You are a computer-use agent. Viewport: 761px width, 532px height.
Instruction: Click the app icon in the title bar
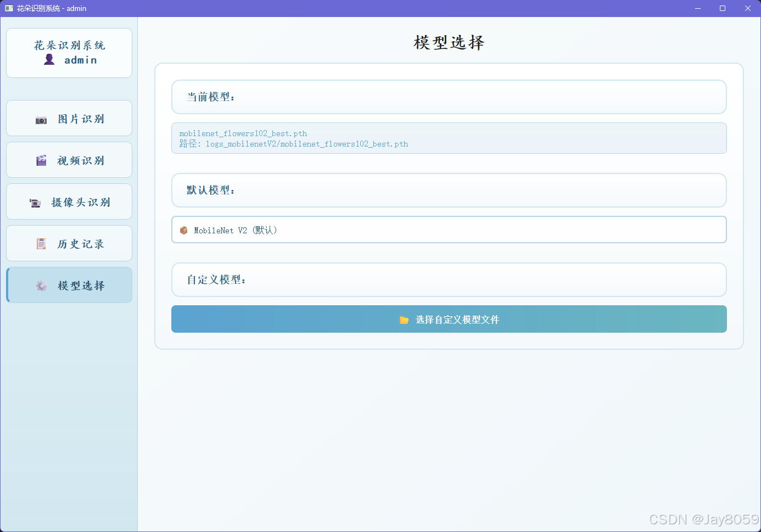(9, 8)
